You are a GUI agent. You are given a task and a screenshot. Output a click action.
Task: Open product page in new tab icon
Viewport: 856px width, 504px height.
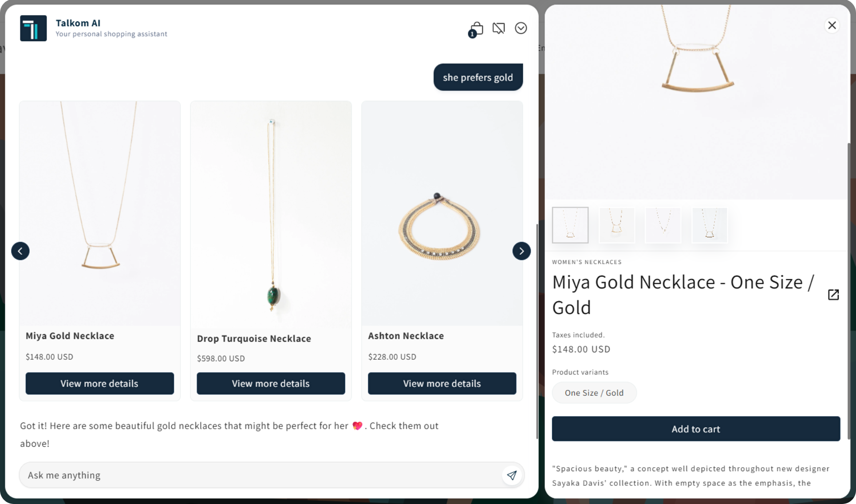(833, 295)
